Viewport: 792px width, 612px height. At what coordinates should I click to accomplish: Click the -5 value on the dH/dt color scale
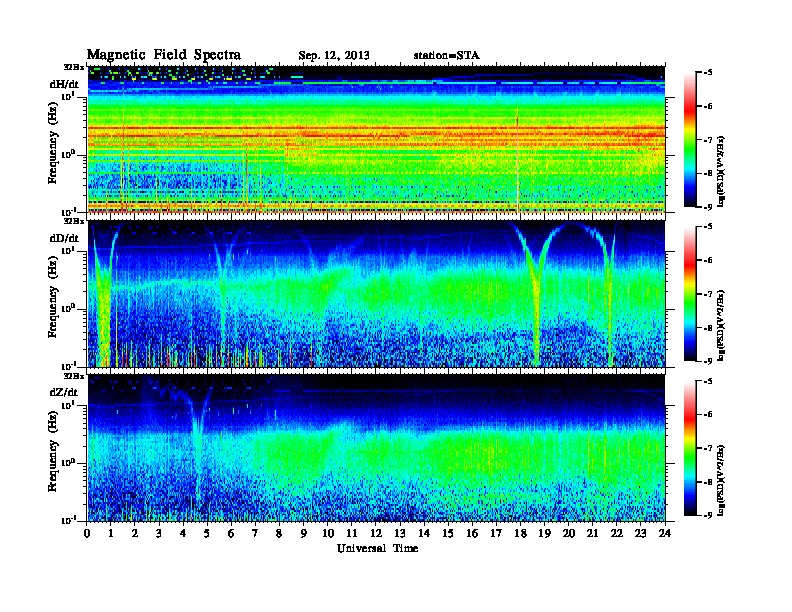(x=708, y=73)
